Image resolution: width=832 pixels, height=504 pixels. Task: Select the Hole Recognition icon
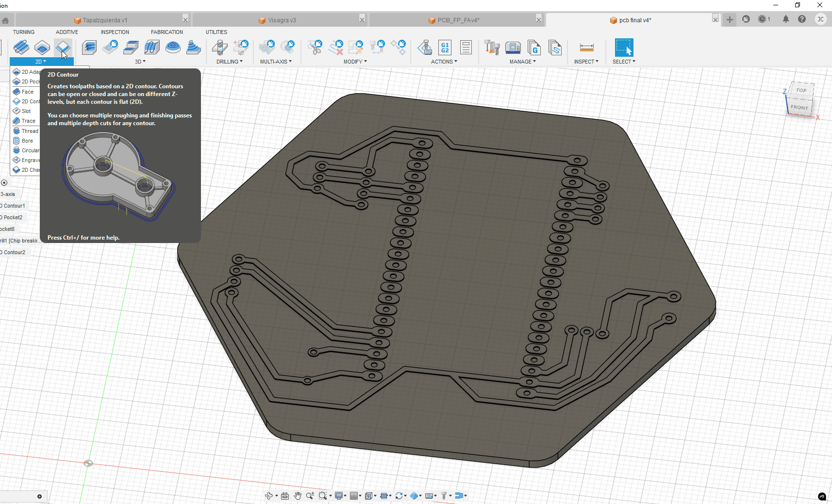pyautogui.click(x=241, y=48)
